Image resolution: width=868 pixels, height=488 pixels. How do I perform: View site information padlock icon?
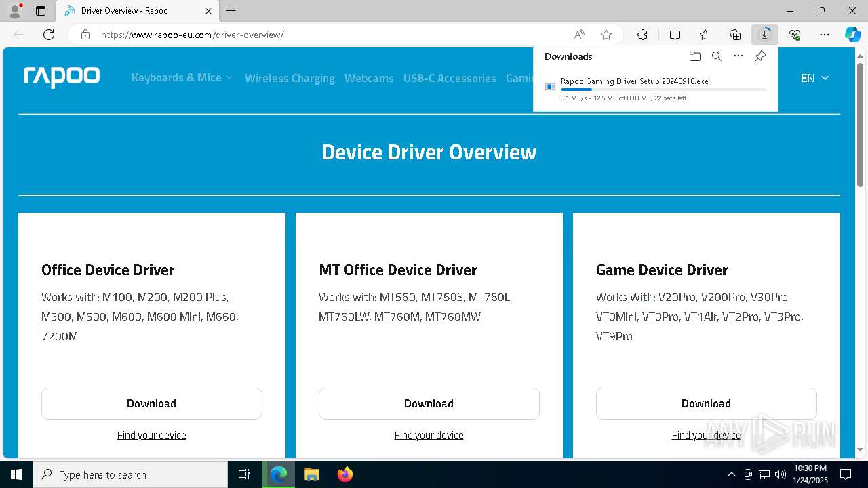[x=85, y=35]
